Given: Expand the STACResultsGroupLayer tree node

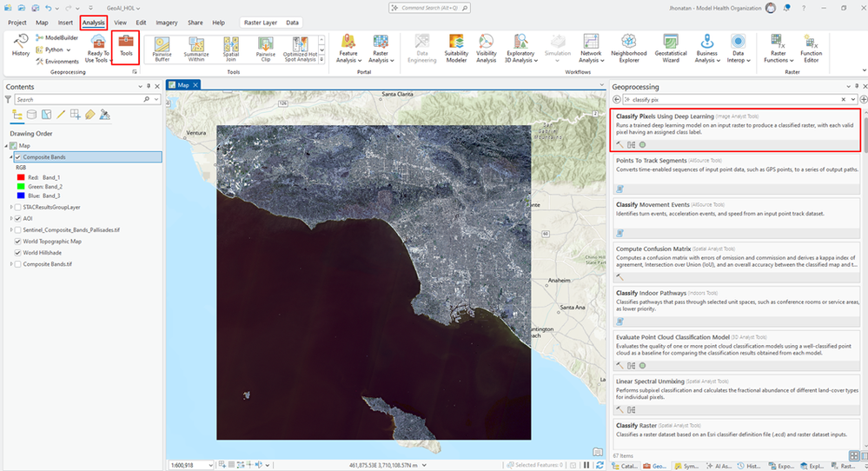Looking at the screenshot, I should [x=11, y=208].
